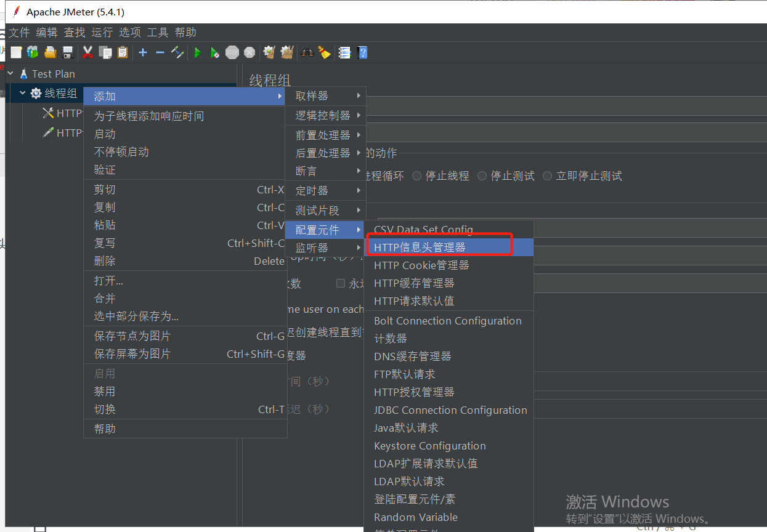Click the blue plus Expand All icon
The width and height of the screenshot is (767, 532).
pyautogui.click(x=143, y=53)
